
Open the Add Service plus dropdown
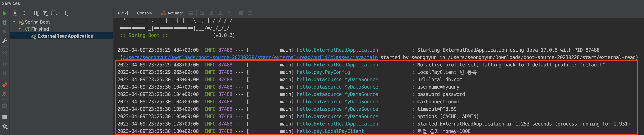(x=66, y=13)
